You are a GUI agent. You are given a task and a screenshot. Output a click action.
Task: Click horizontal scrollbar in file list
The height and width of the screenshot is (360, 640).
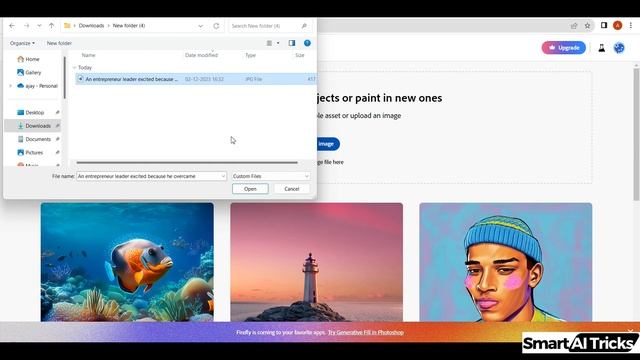pyautogui.click(x=187, y=162)
